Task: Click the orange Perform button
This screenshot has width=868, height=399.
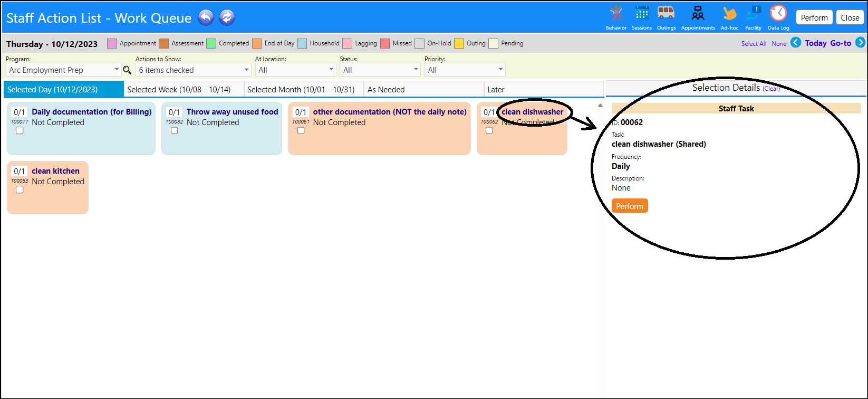Action: pos(630,206)
